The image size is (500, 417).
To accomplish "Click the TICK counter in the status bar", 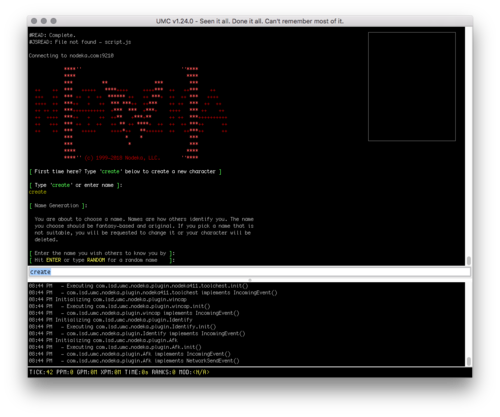I will click(x=41, y=372).
